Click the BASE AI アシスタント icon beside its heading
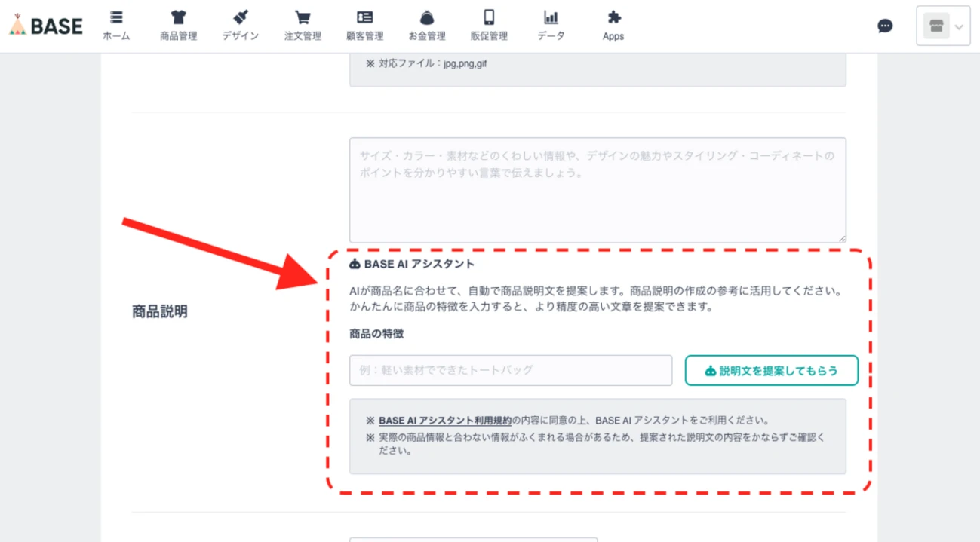Screen dimensions: 980x542 point(355,263)
